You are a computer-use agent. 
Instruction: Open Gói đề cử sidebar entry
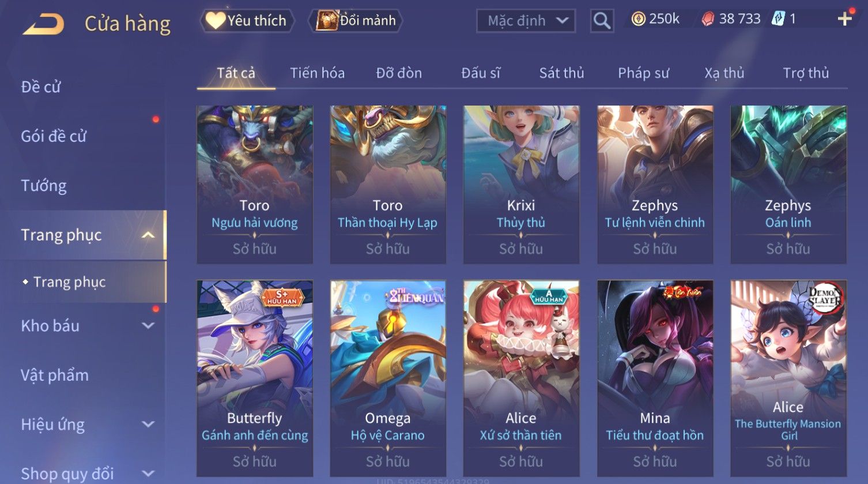click(x=54, y=136)
